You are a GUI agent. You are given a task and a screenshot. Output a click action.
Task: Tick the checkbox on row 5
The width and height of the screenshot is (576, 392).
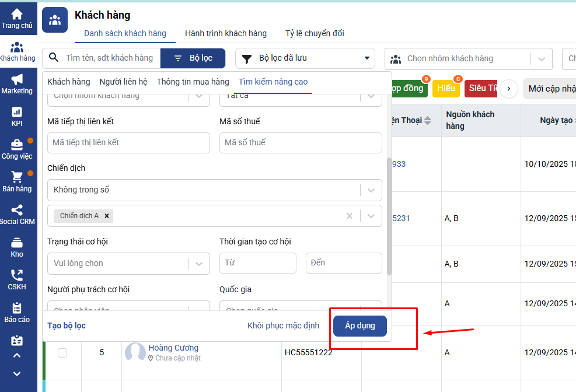62,353
